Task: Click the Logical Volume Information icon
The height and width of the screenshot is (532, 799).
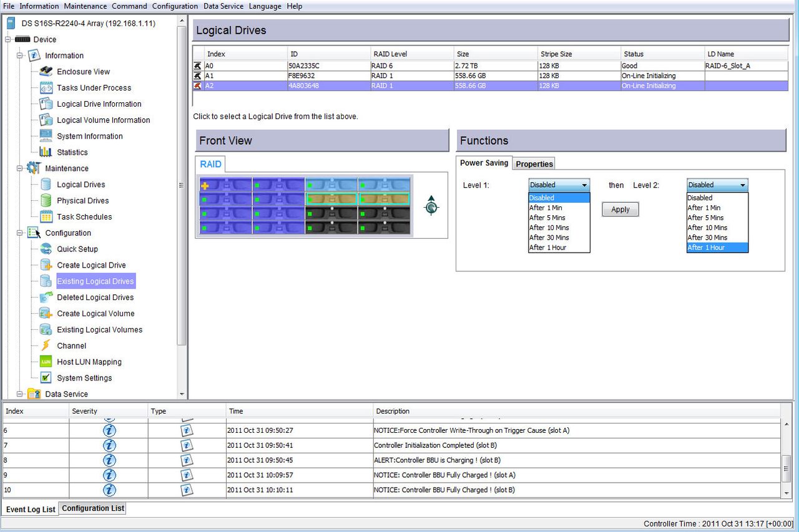Action: [x=46, y=120]
